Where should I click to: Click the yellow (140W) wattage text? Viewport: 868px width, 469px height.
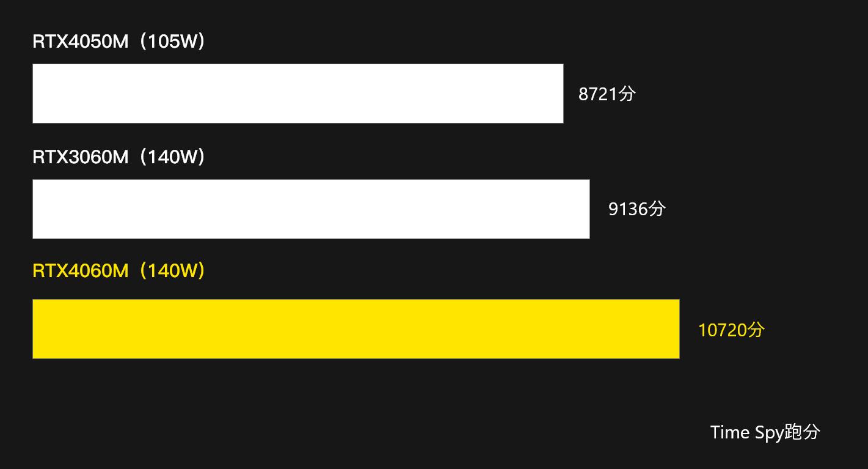click(x=172, y=270)
